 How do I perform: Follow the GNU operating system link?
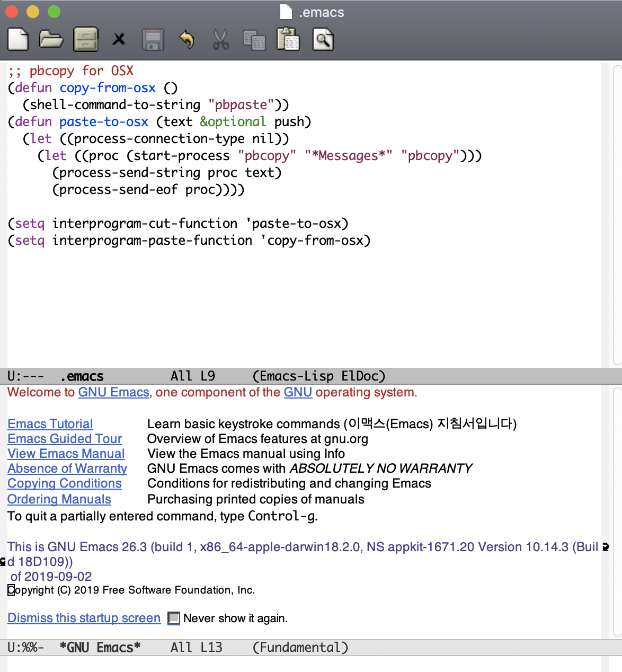(x=298, y=392)
